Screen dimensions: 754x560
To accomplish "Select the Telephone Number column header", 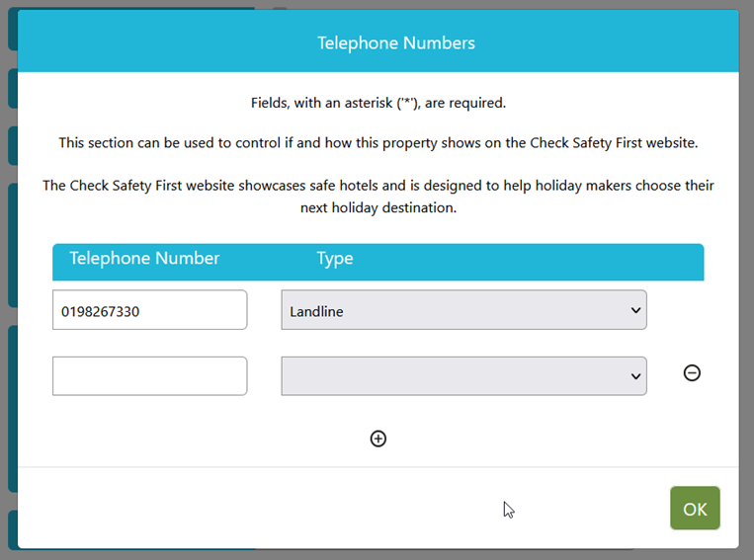I will pyautogui.click(x=144, y=258).
